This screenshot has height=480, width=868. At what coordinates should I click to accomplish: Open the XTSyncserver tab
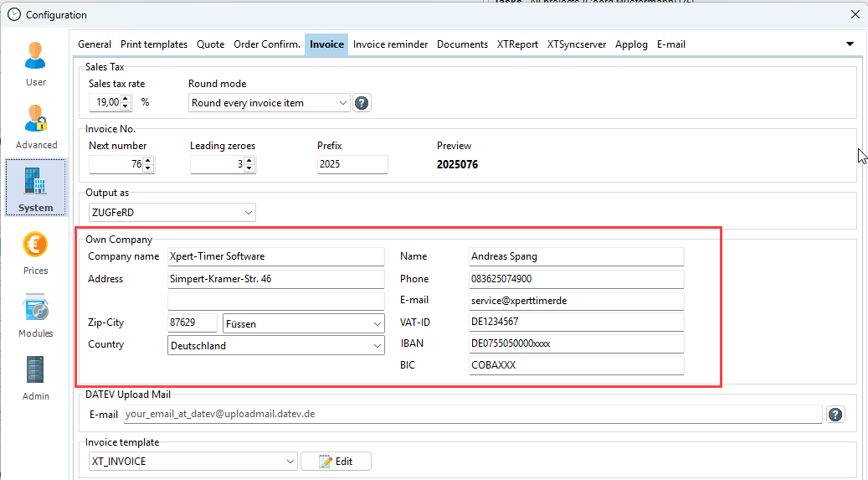coord(577,44)
